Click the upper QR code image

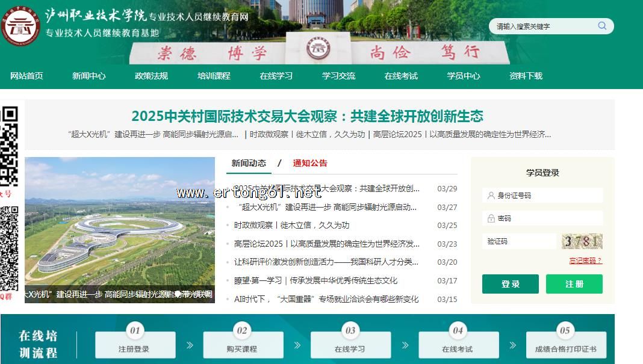9,146
